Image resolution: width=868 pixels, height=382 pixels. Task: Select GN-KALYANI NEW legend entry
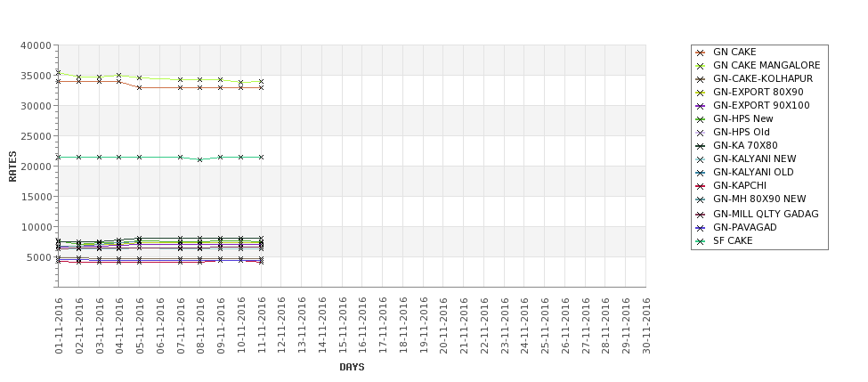coord(755,158)
